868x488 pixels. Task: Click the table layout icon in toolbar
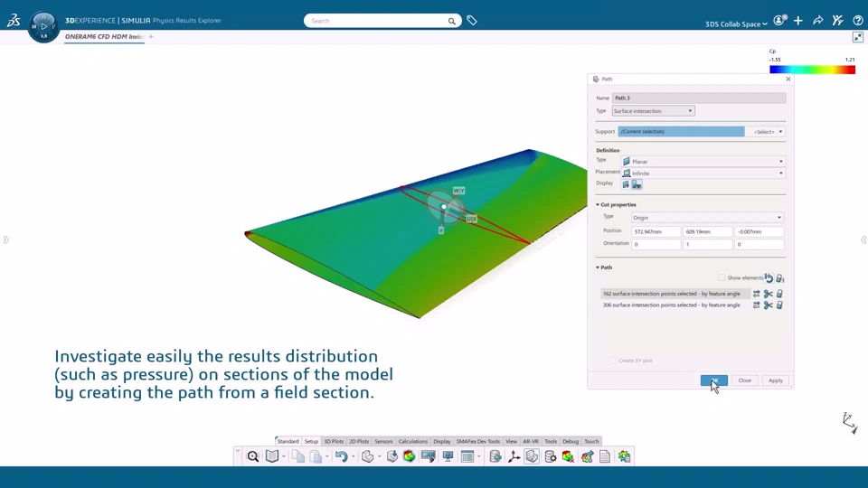467,456
